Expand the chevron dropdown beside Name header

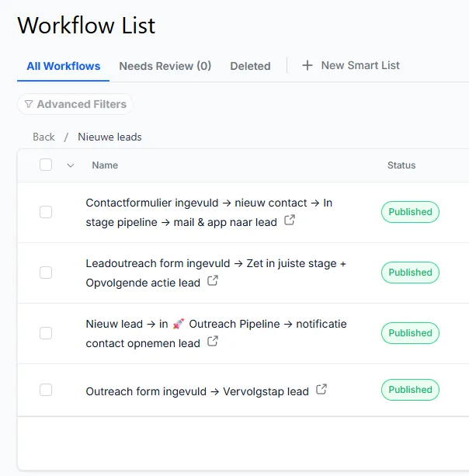pos(71,165)
